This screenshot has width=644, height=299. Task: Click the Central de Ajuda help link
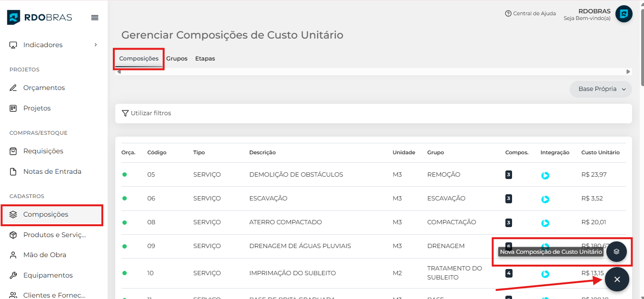530,14
